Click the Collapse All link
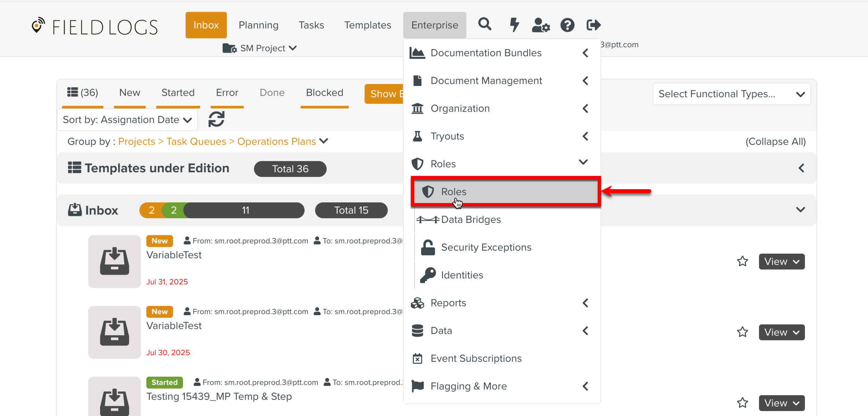 (775, 141)
